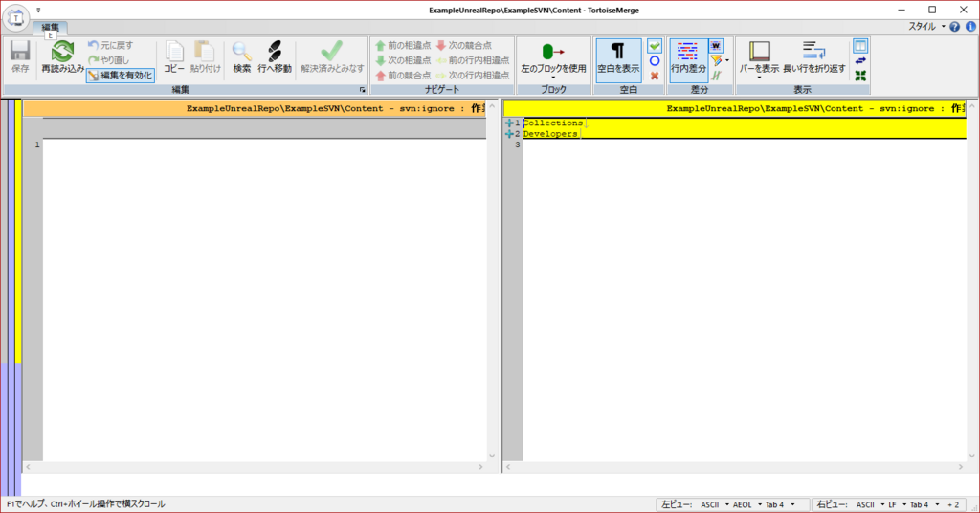Toggle 編集を有効化 enable editing
Viewport: 980px width, 513px height.
(121, 75)
